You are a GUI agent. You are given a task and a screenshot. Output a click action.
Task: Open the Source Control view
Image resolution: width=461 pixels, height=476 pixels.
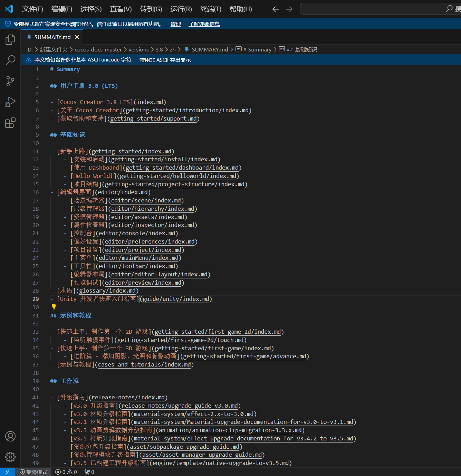[10, 81]
